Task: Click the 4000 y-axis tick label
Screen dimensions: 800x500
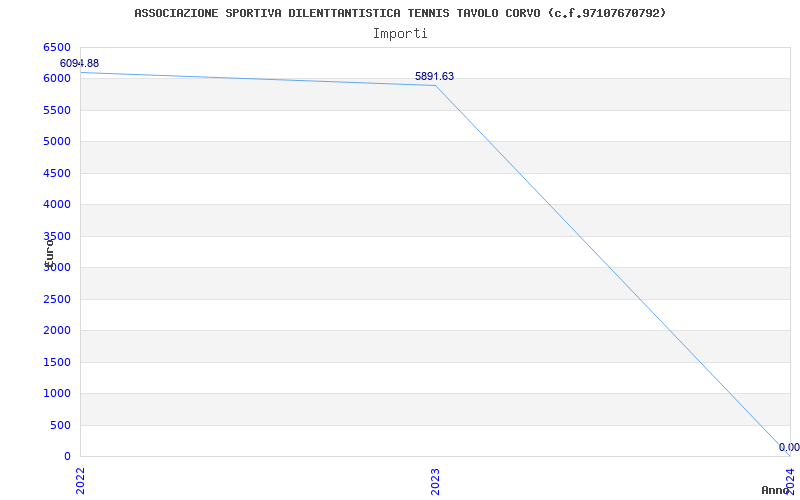Action: [x=57, y=205]
